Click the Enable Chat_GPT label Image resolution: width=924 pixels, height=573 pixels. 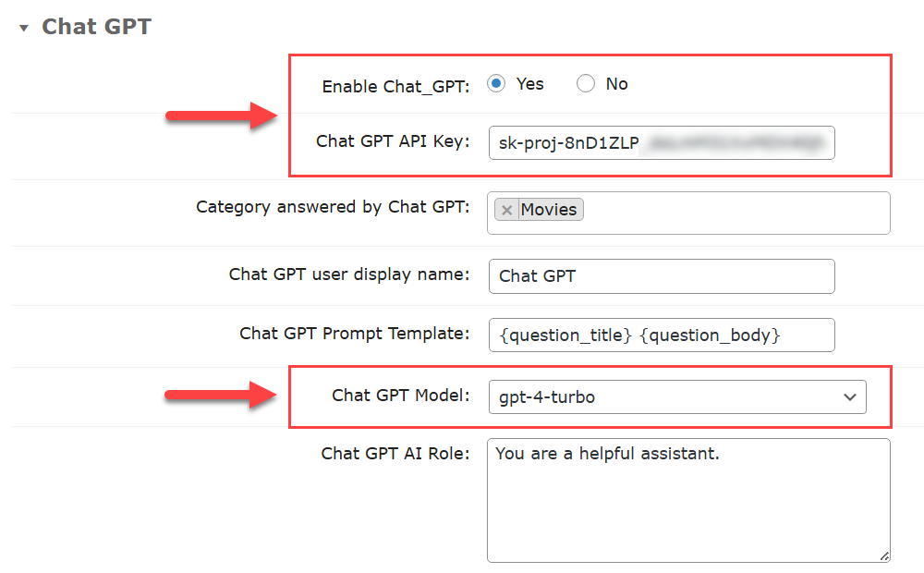point(395,87)
